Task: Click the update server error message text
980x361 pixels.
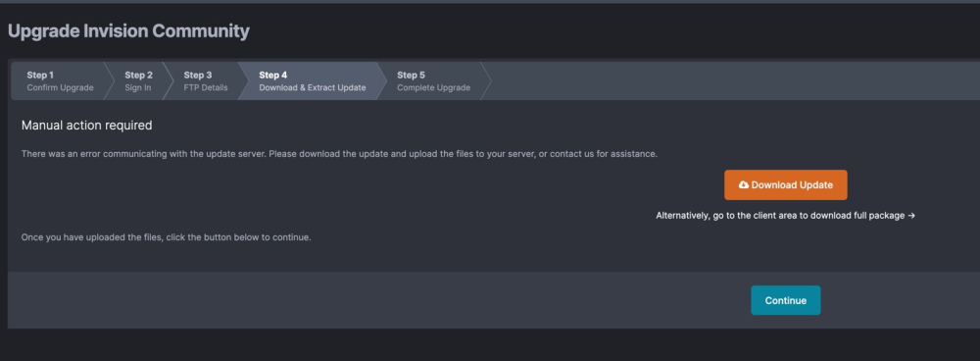Action: 339,154
